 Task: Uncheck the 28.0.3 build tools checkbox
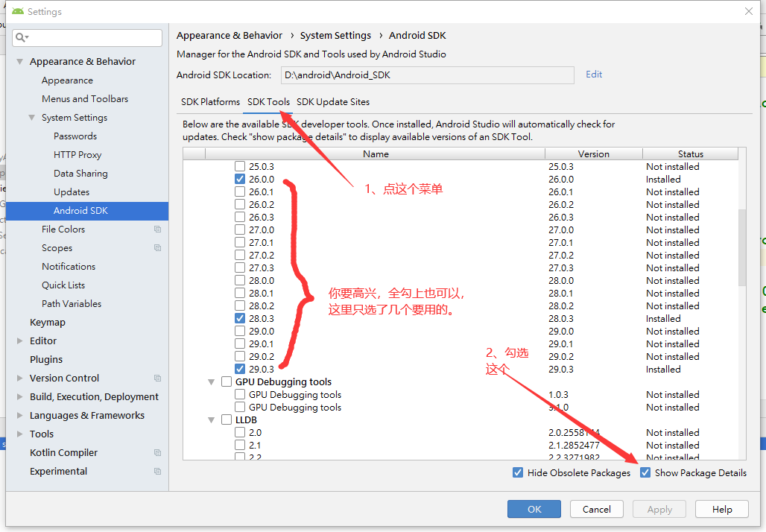(240, 318)
